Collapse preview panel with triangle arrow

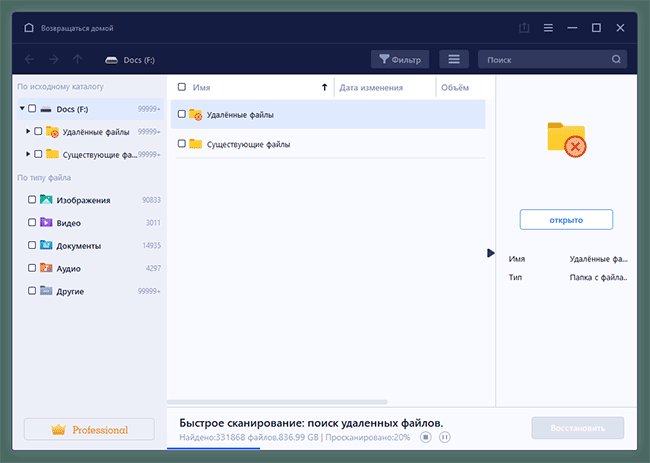coord(490,253)
